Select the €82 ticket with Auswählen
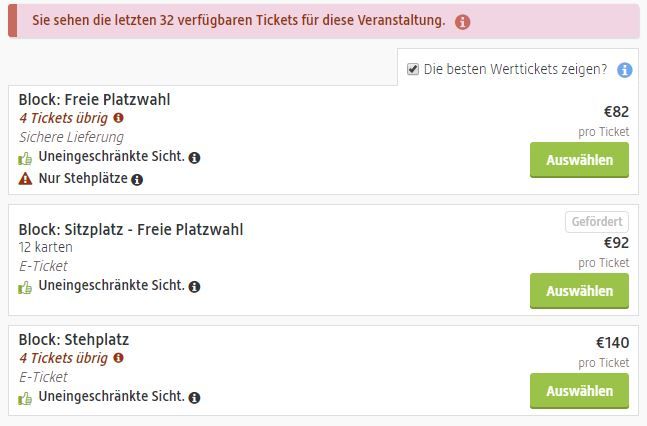 [579, 160]
